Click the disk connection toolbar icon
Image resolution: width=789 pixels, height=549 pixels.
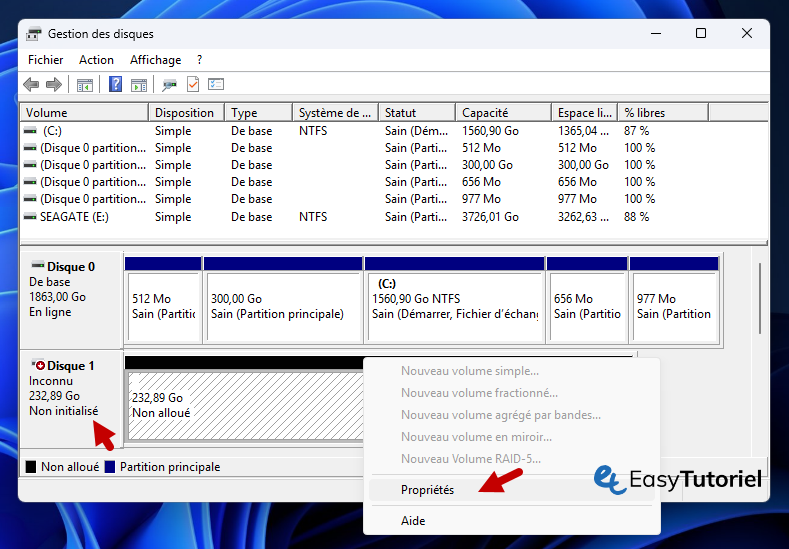[170, 85]
